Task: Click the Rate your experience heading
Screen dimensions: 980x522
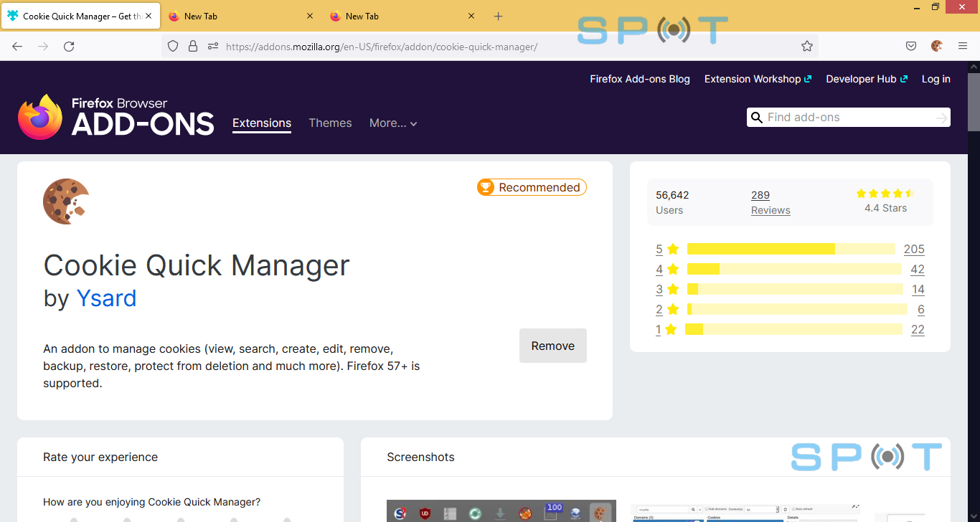Action: coord(100,457)
